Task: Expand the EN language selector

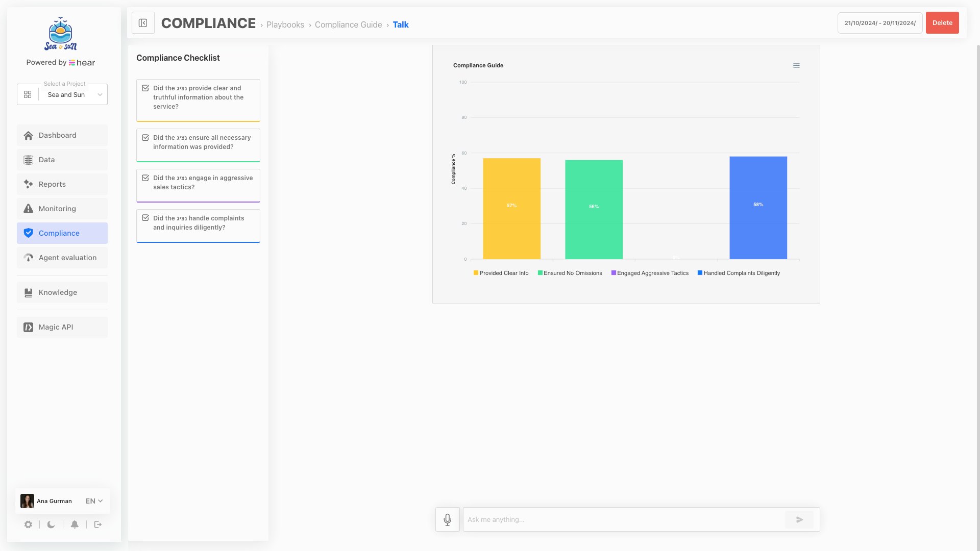Action: point(93,501)
